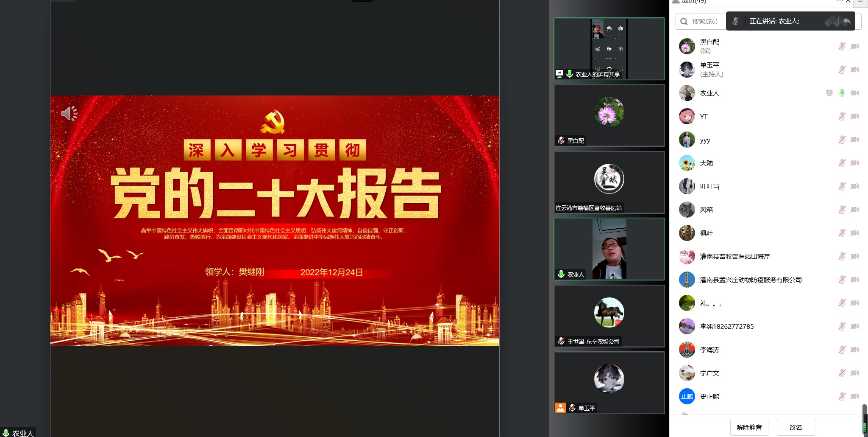Image resolution: width=868 pixels, height=437 pixels.
Task: Click host badge icon on 单玉平 video tile
Action: (x=560, y=408)
